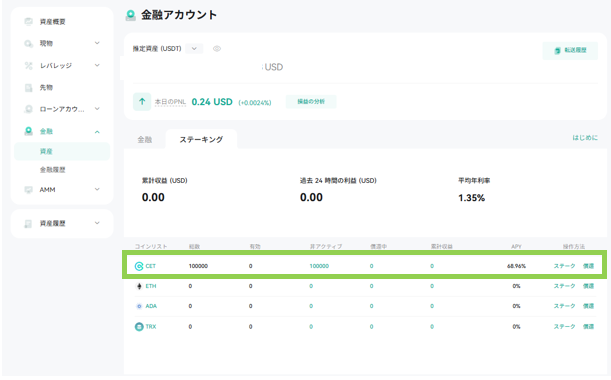Open the 推定資産 (USDT) currency dropdown
The height and width of the screenshot is (380, 611).
tap(194, 49)
